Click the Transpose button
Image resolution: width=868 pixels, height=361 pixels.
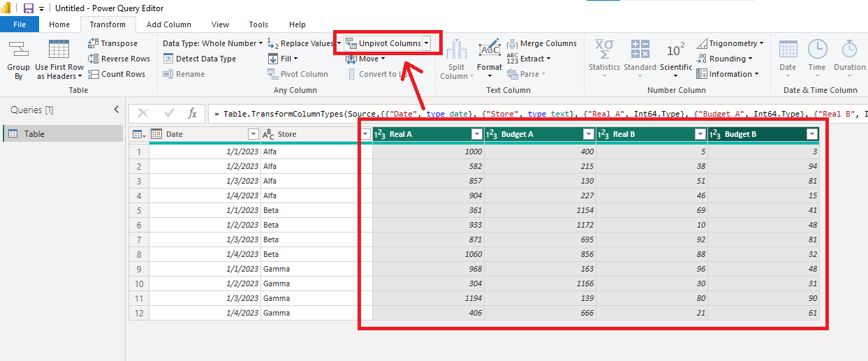[x=113, y=43]
